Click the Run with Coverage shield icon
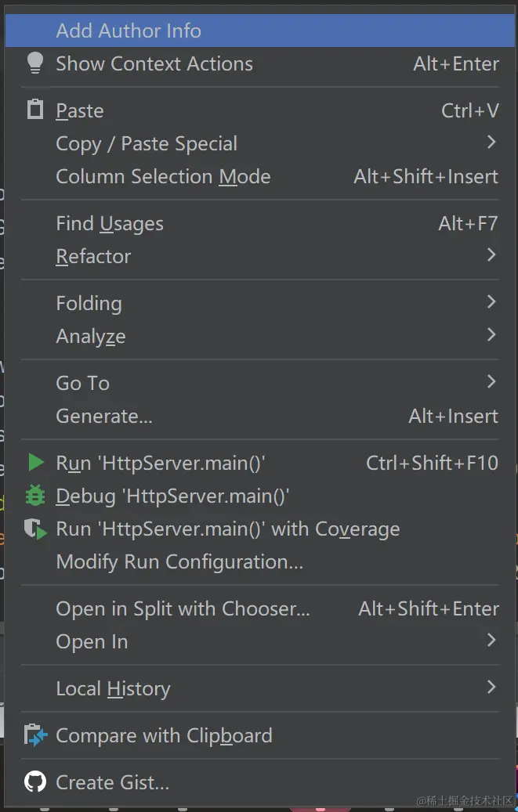The image size is (518, 812). click(35, 529)
